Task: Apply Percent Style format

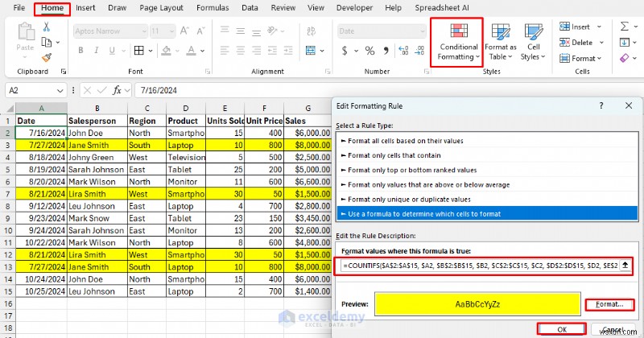Action: [x=369, y=51]
